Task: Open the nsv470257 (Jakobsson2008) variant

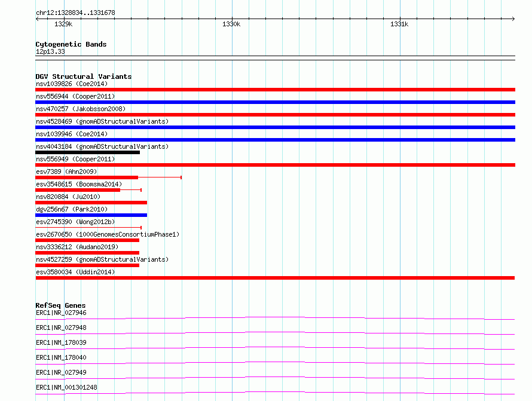Action: (x=81, y=109)
